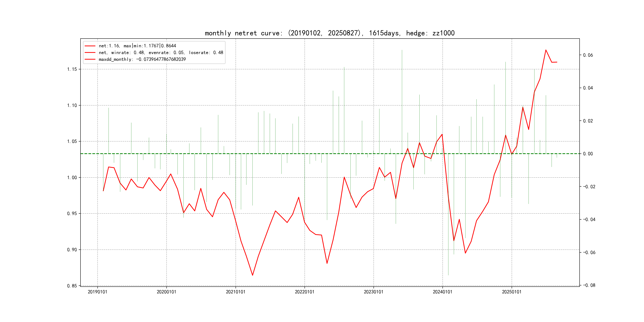Click the 20250101 x-axis label
644x322 pixels.
tap(512, 292)
